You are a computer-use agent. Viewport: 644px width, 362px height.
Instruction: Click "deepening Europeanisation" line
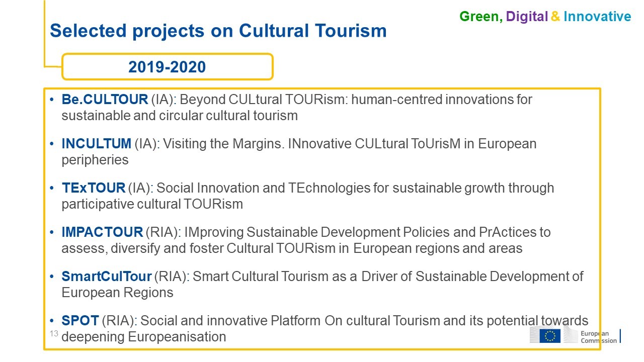(x=143, y=337)
